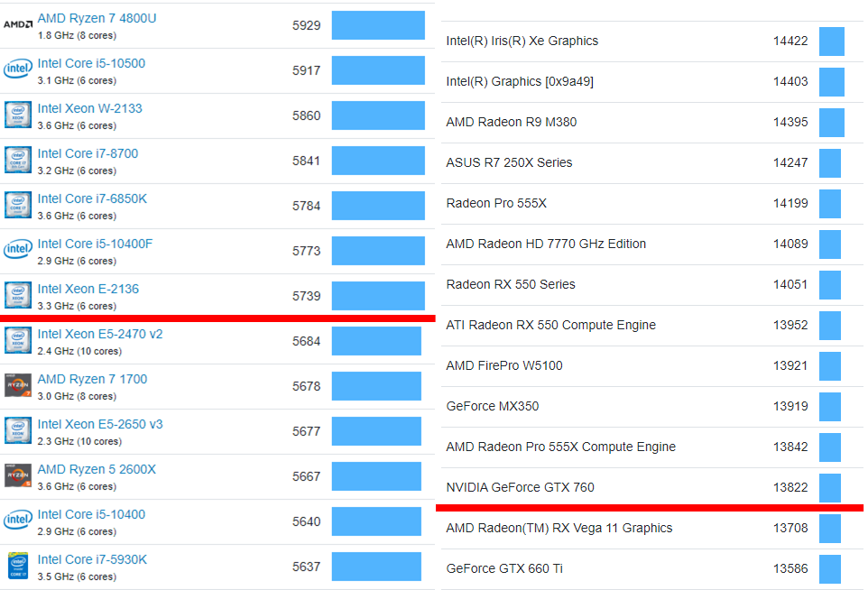Select AMD Radeon Pro 555X Compute Engine
The height and width of the screenshot is (590, 868).
(x=560, y=447)
